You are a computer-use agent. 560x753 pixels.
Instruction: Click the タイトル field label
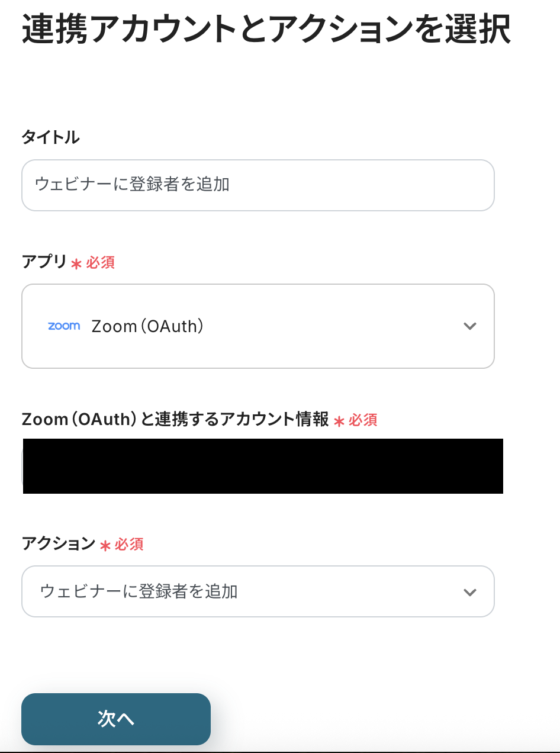[x=50, y=137]
